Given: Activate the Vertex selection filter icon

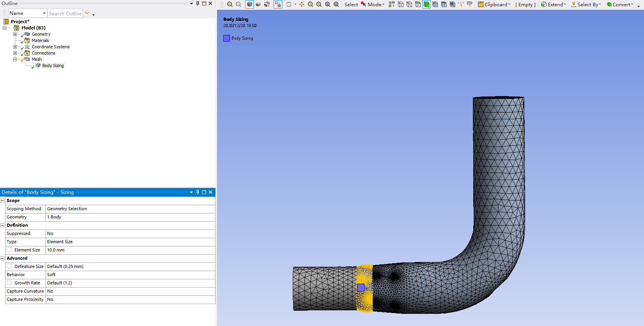Looking at the screenshot, I should tap(401, 4).
